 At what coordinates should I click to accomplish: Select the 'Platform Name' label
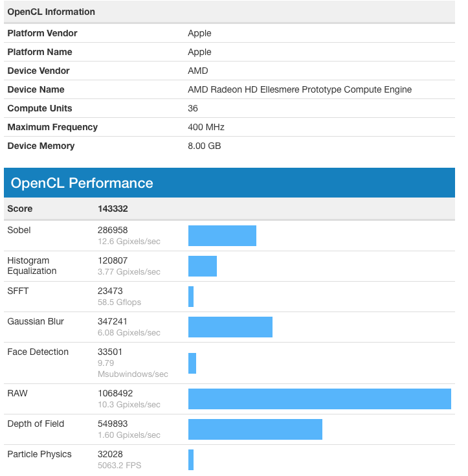pyautogui.click(x=39, y=52)
